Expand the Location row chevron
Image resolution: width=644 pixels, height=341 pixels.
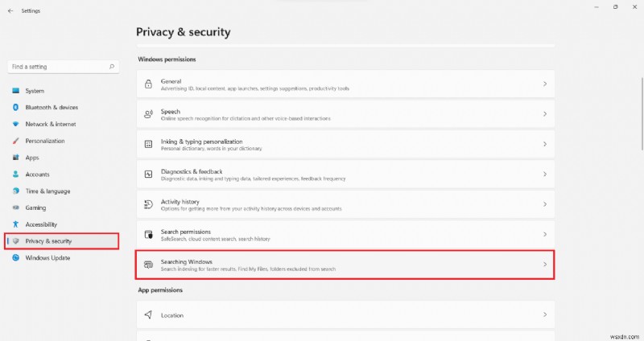[x=545, y=314]
